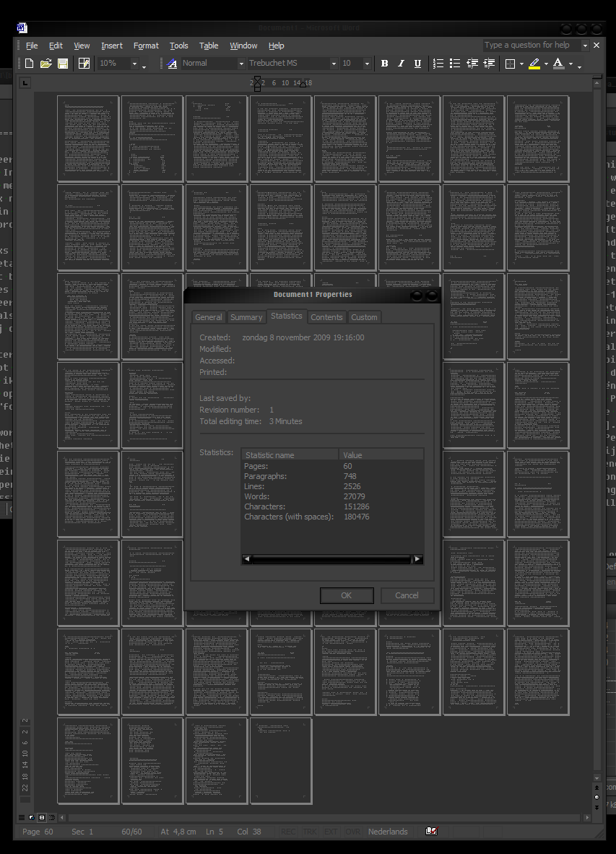Open the help question box dropdown arrow
Viewport: 616px width, 854px height.
(585, 46)
